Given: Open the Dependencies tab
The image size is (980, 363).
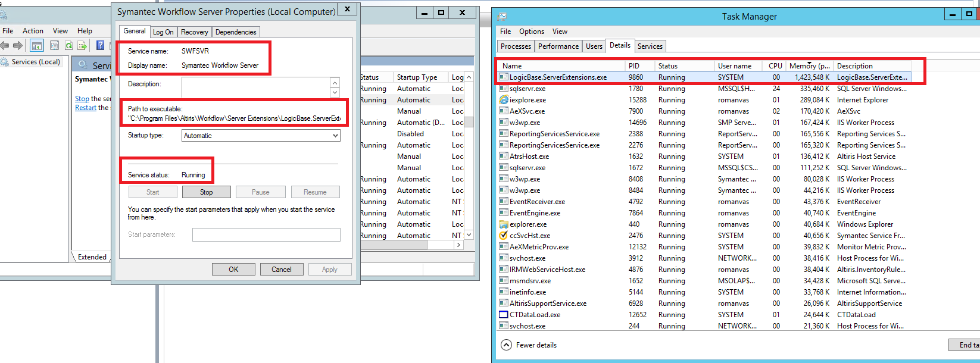Looking at the screenshot, I should [x=236, y=32].
